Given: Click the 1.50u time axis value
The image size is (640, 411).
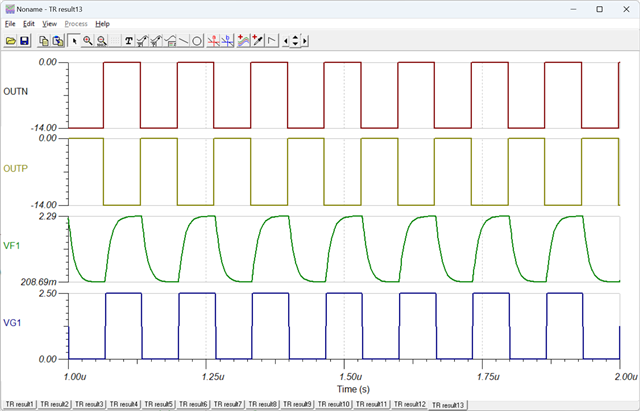Looking at the screenshot, I should [351, 376].
